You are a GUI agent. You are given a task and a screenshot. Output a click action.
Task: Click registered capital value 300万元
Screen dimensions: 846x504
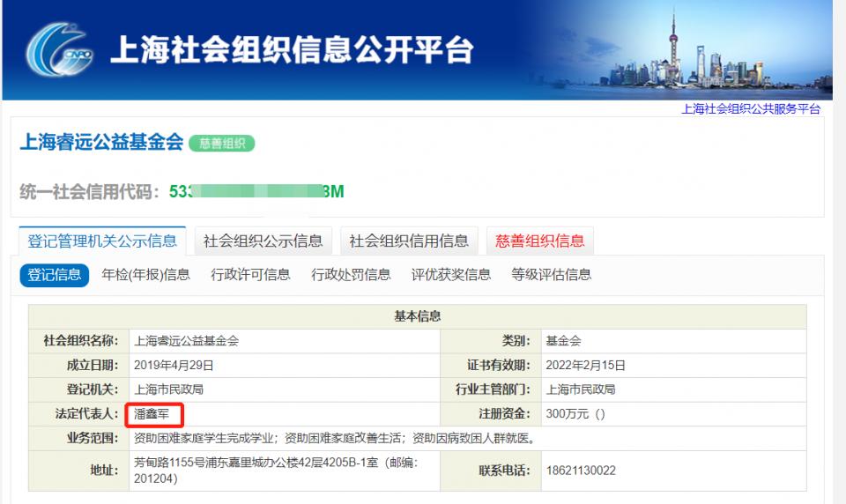point(575,414)
